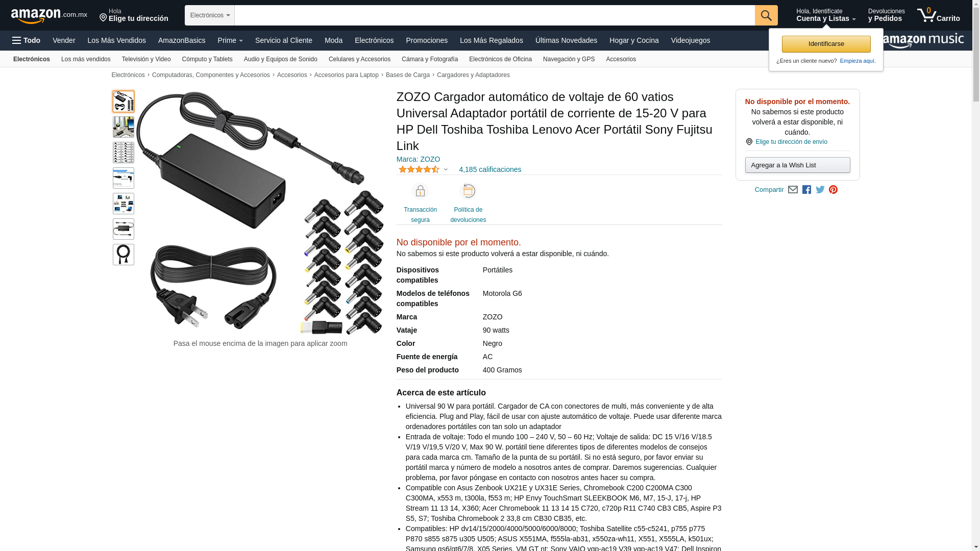Go to the Amazon.com.mx home logo
The width and height of the screenshot is (980, 551).
coord(49,16)
